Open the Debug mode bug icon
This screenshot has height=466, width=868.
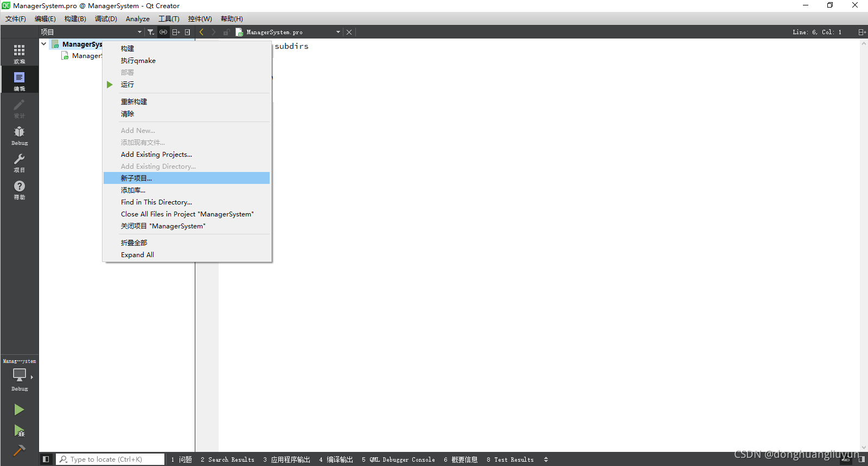tap(20, 135)
